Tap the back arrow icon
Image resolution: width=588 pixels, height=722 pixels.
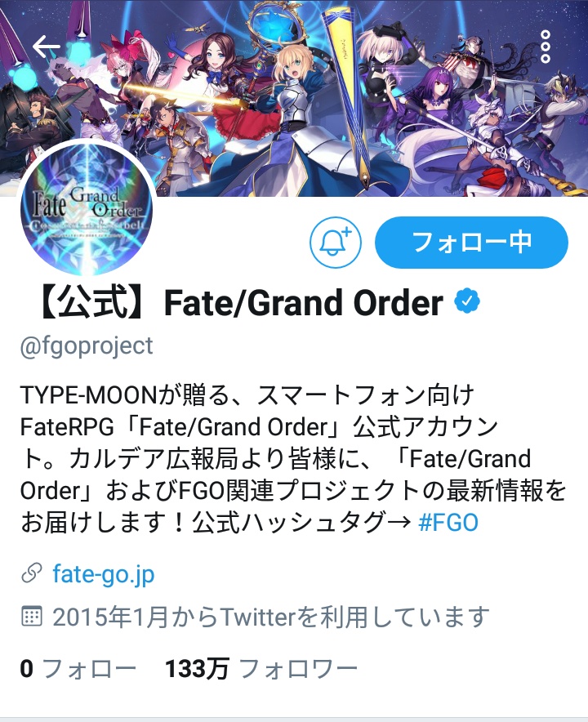pos(47,46)
